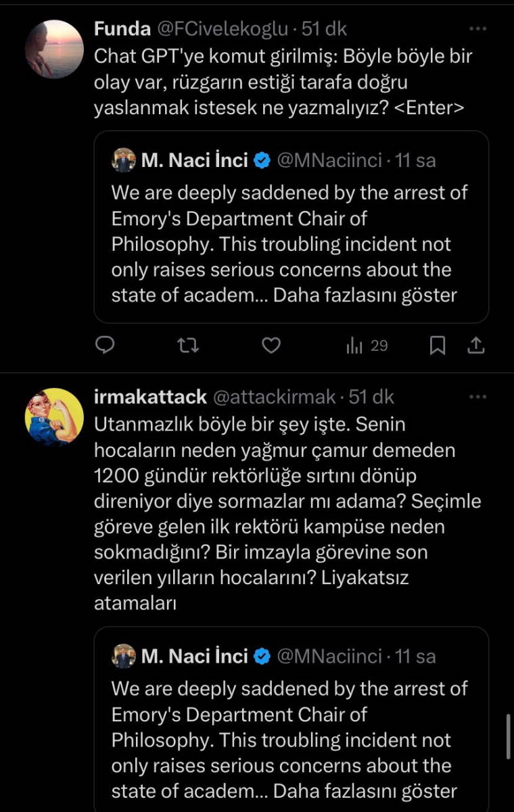The width and height of the screenshot is (514, 812).
Task: Open irmakattack's profile by name
Action: pos(149,397)
